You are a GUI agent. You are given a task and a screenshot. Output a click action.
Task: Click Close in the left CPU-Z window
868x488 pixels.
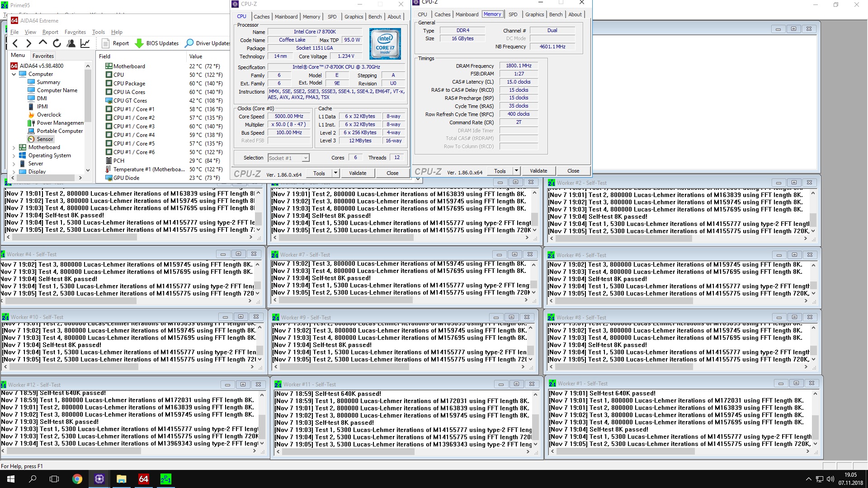[x=392, y=173]
